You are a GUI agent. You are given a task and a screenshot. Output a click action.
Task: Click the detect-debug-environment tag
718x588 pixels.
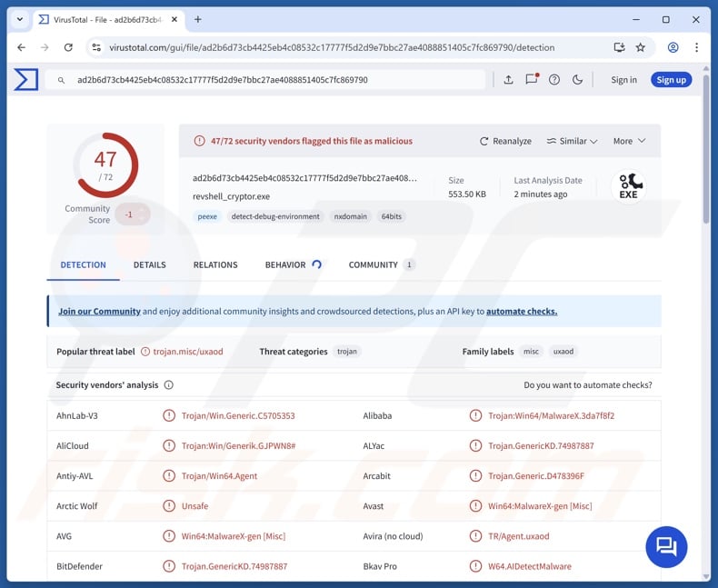275,216
